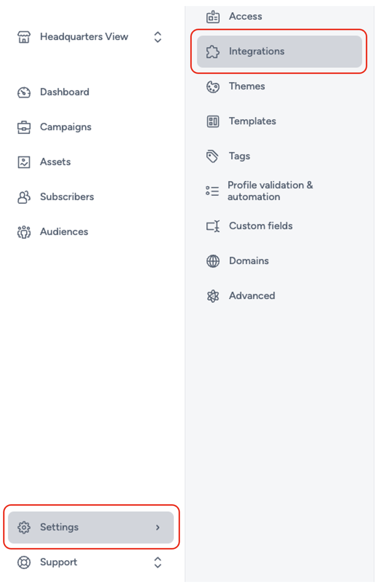This screenshot has width=379, height=588.
Task: Open the Settings submenu arrow
Action: (x=158, y=528)
